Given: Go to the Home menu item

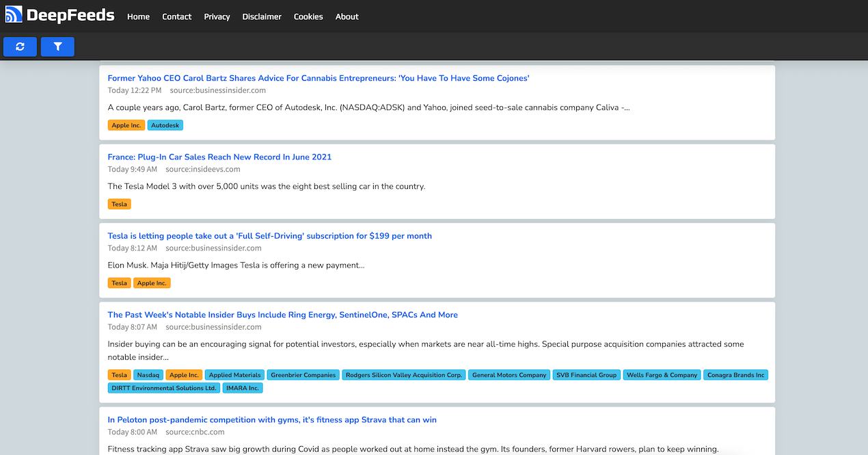Looking at the screenshot, I should point(138,16).
